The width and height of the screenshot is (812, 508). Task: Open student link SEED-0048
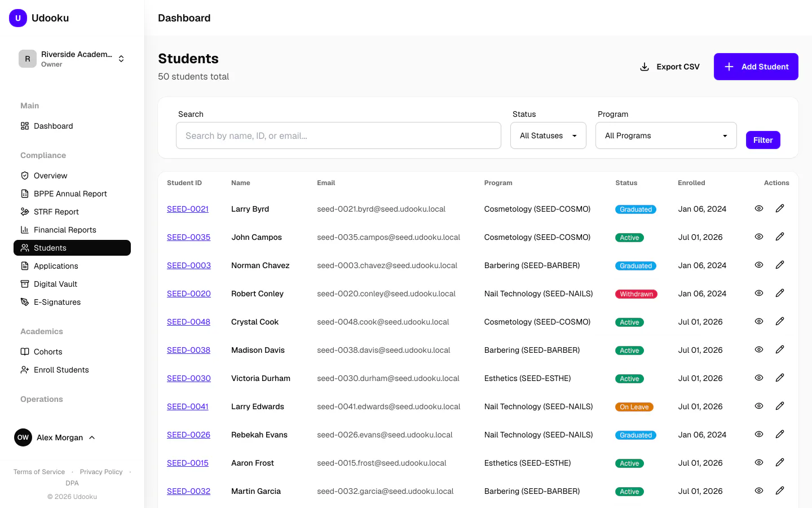[188, 322]
